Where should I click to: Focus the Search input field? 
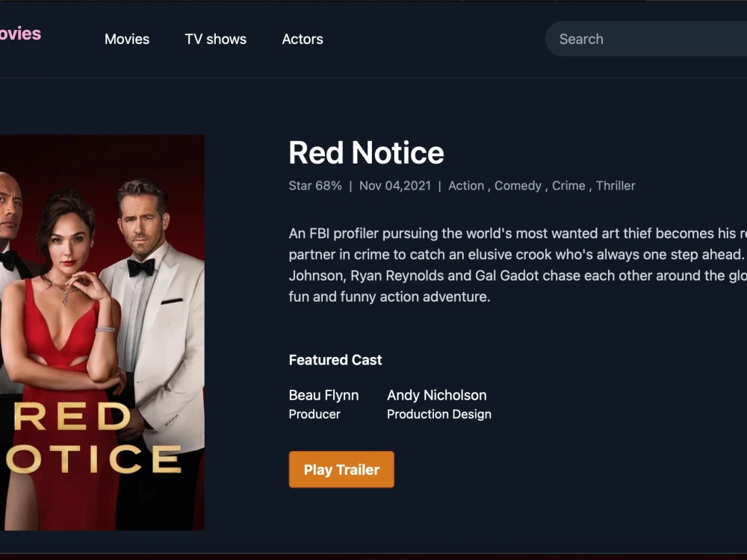tap(646, 39)
